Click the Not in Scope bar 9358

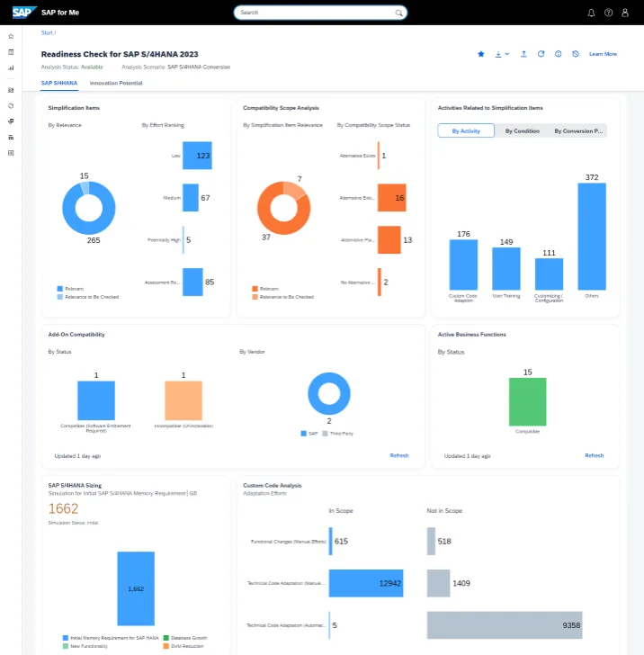[505, 625]
